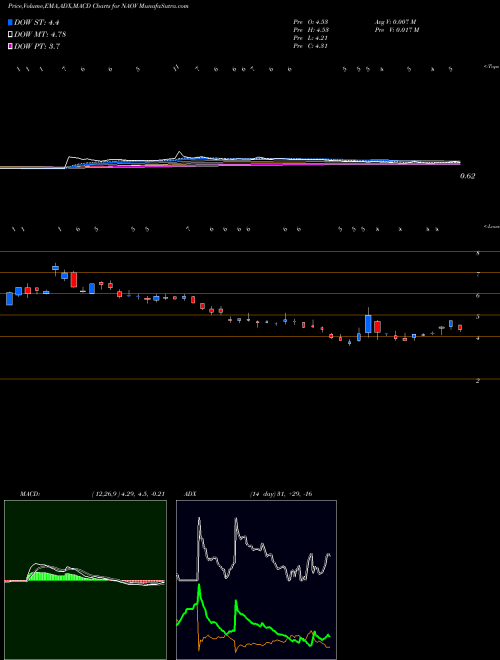Click the white DOW MT legend swatch
This screenshot has height=660, width=500.
point(11,35)
